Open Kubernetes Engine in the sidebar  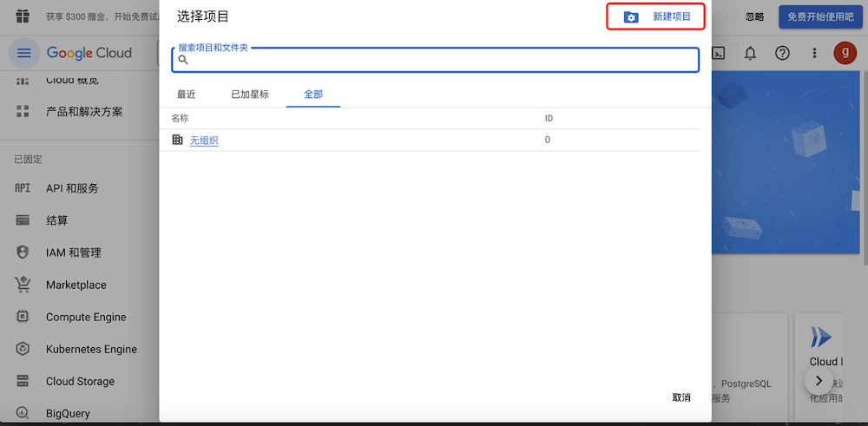pos(91,349)
